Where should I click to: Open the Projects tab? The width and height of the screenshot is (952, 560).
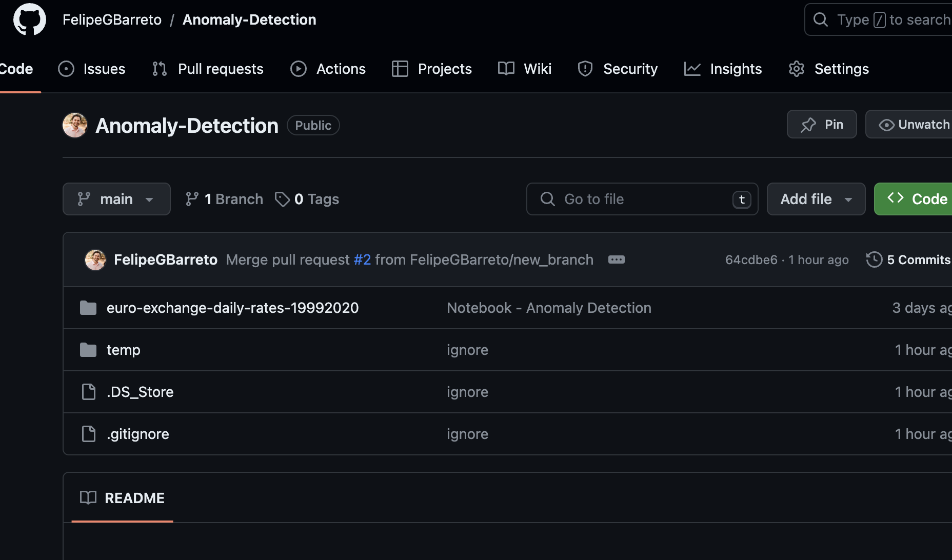click(431, 69)
